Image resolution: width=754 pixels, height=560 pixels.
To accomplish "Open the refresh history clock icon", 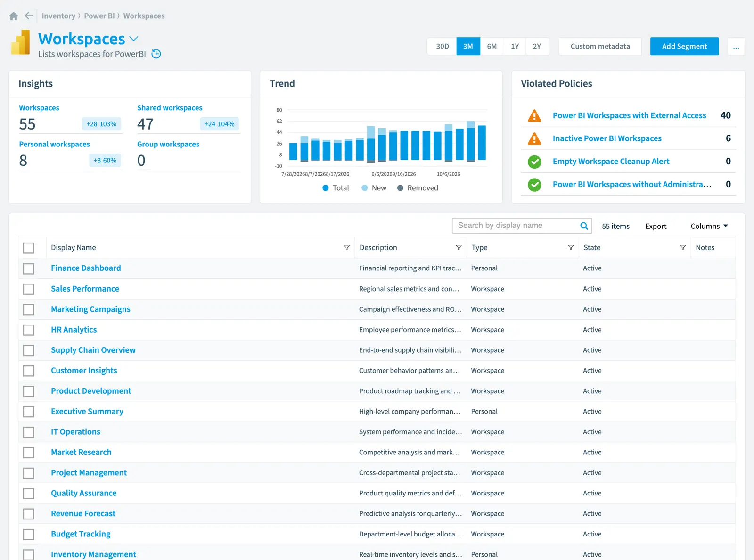I will [156, 54].
